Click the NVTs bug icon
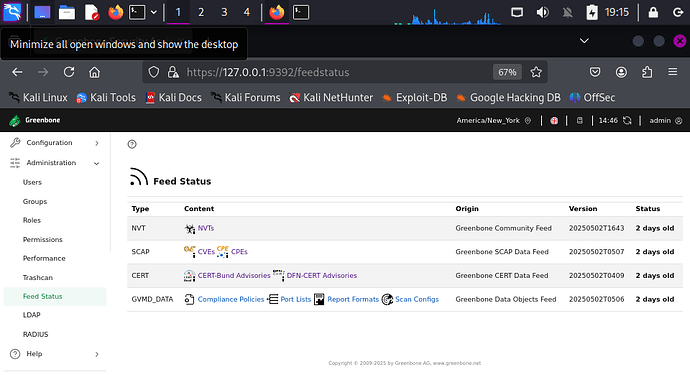 190,228
